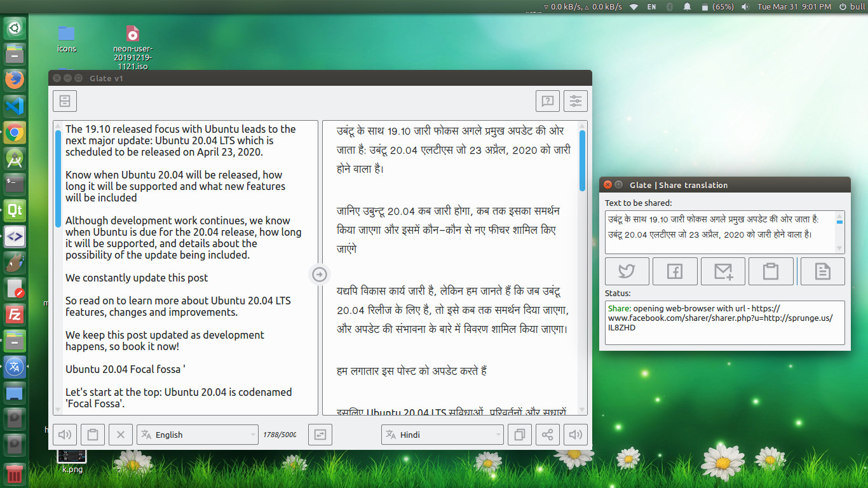Image resolution: width=868 pixels, height=488 pixels.
Task: Open Glate settings sliders icon
Action: 575,101
